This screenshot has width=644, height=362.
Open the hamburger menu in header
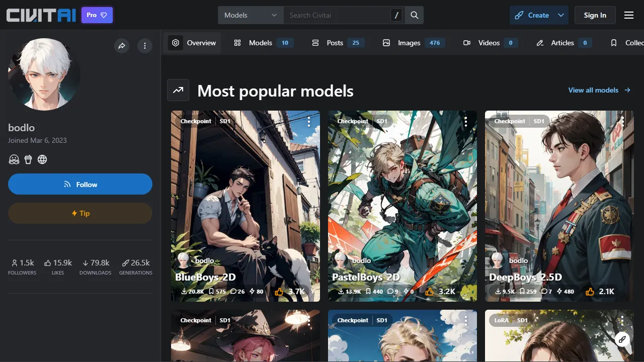628,15
